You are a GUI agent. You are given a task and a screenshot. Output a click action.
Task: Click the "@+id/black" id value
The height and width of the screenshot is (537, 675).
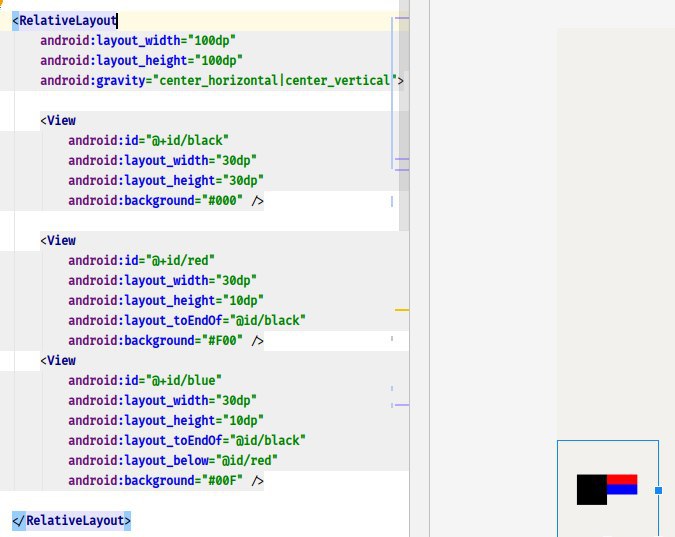pyautogui.click(x=187, y=140)
